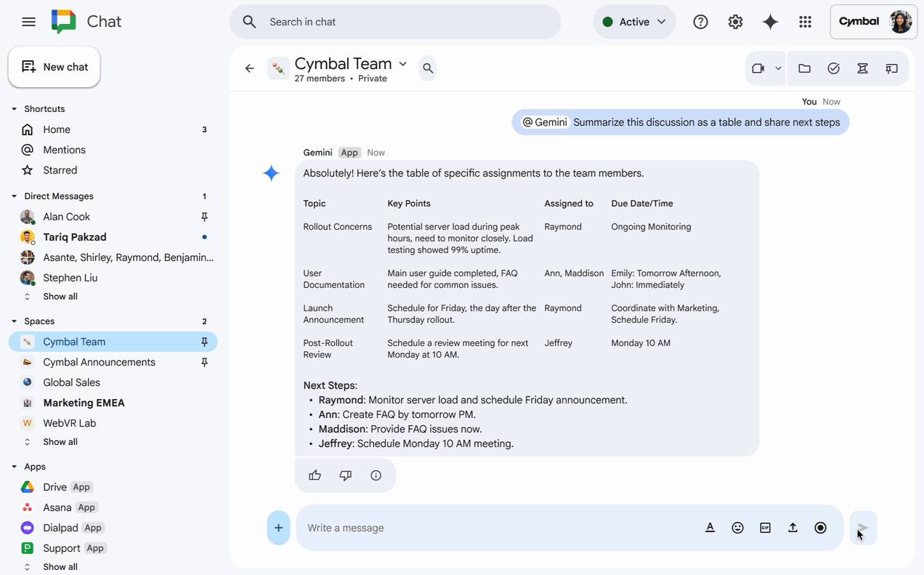Click New chat button
This screenshot has height=575, width=924.
(x=54, y=67)
